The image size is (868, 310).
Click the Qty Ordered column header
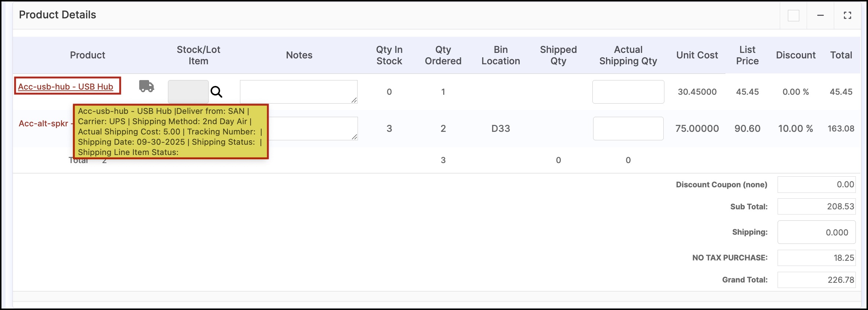click(x=443, y=55)
